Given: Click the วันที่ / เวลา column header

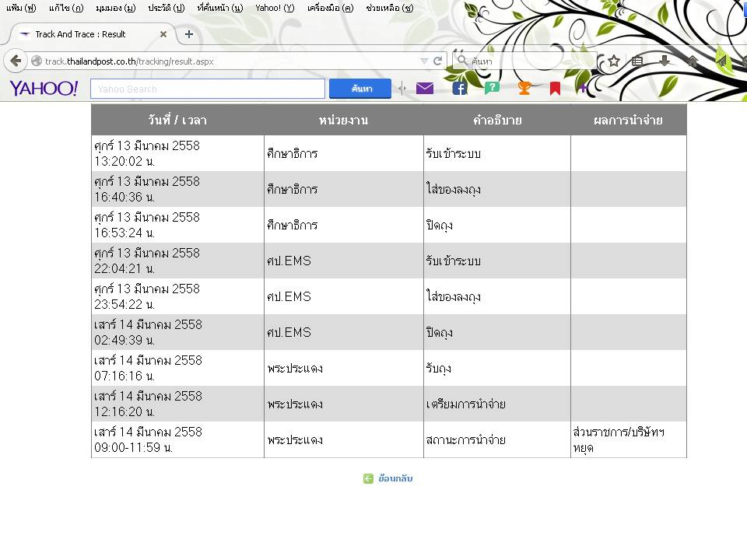Looking at the screenshot, I should click(x=177, y=120).
